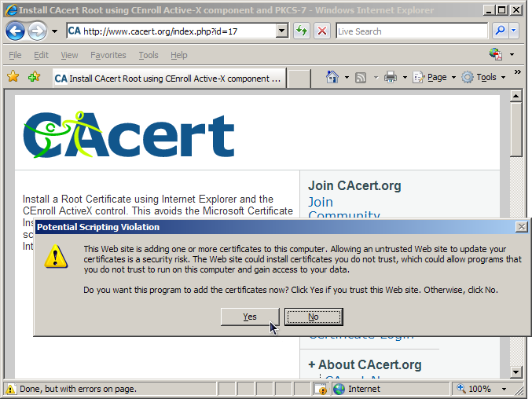Click the CAcert logo image

129,134
